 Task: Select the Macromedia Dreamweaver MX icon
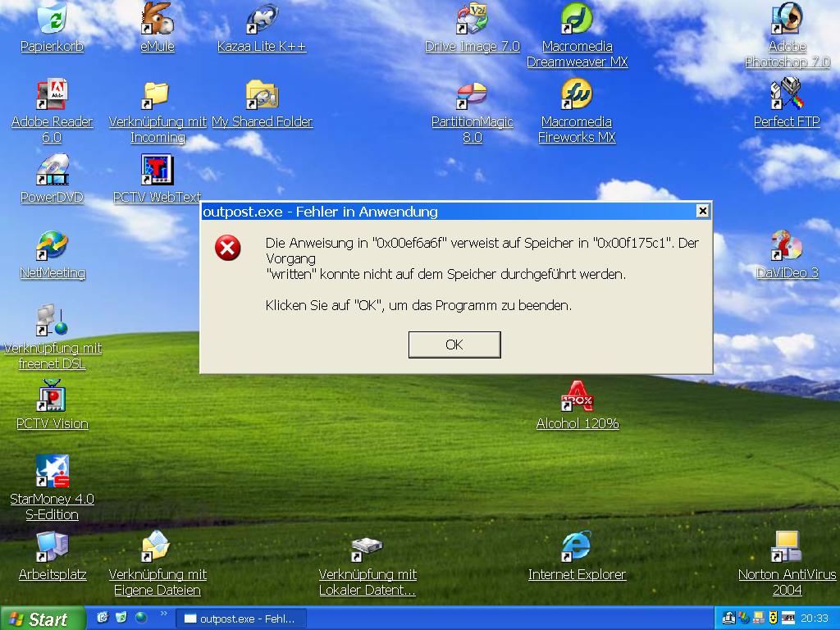coord(577,18)
